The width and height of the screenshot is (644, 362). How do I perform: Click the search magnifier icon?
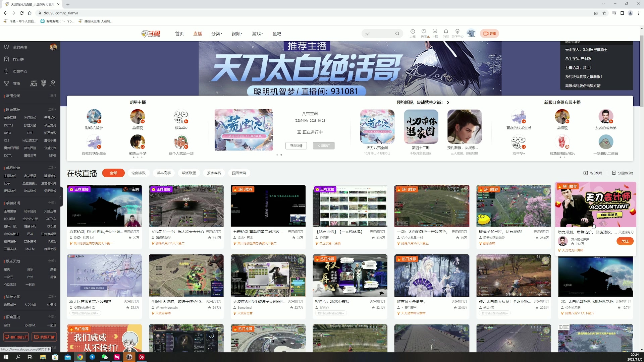click(397, 34)
